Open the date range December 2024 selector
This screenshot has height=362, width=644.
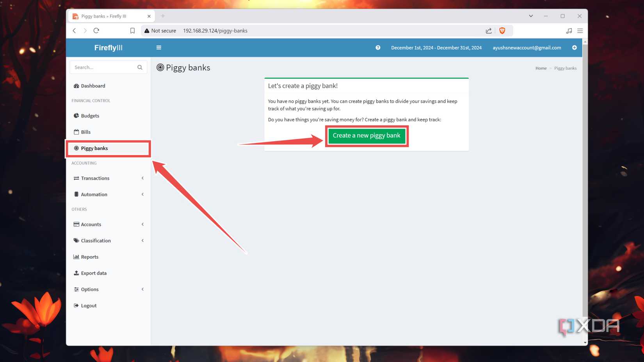pos(436,48)
